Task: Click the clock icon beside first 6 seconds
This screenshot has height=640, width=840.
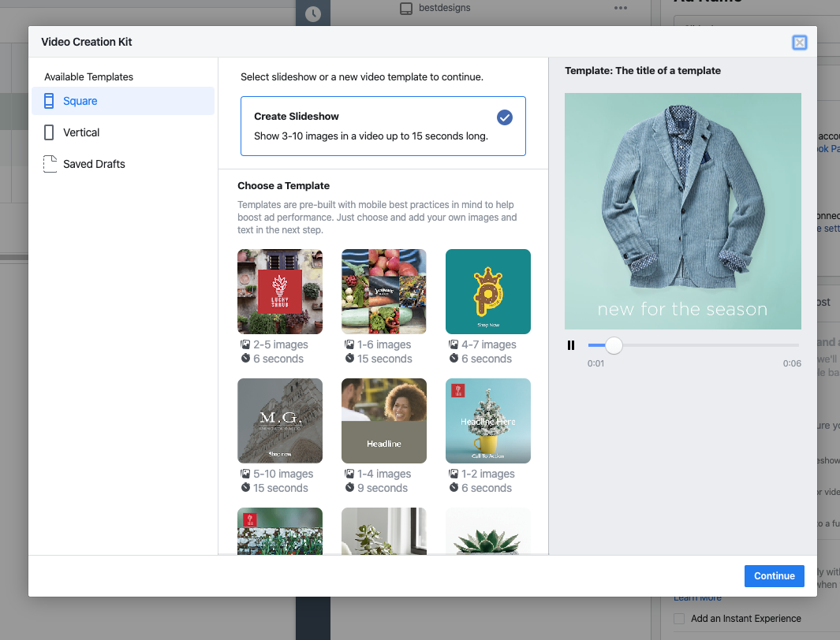Action: click(245, 359)
